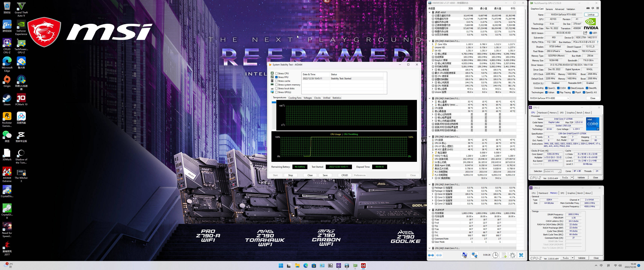Expand 核心温度 row in HWiNFO
The width and height of the screenshot is (644, 270).
[432, 102]
